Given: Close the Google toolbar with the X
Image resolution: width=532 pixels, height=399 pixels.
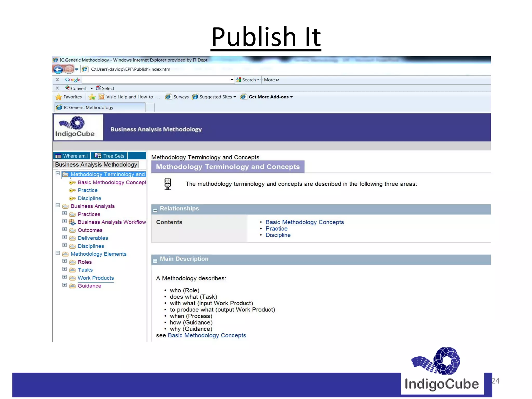Looking at the screenshot, I should (x=57, y=80).
